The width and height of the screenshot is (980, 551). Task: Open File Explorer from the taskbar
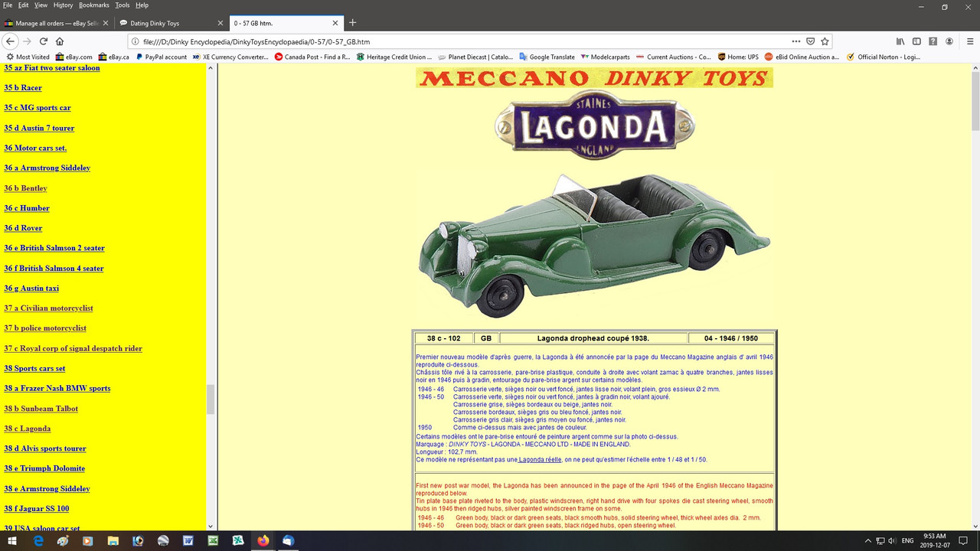point(113,541)
